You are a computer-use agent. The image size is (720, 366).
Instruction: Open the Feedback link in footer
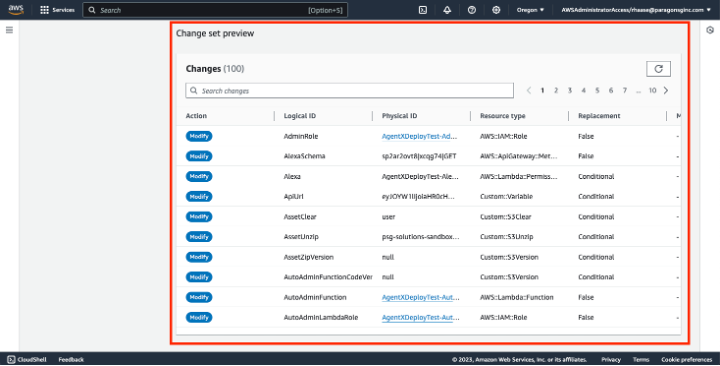(x=71, y=360)
